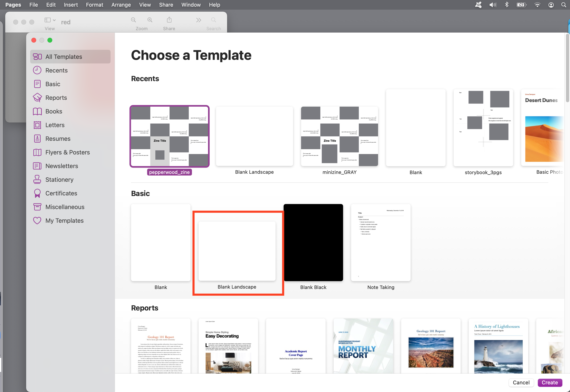Click Search icon in red window toolbar
Viewport: 570px width, 392px height.
214,20
